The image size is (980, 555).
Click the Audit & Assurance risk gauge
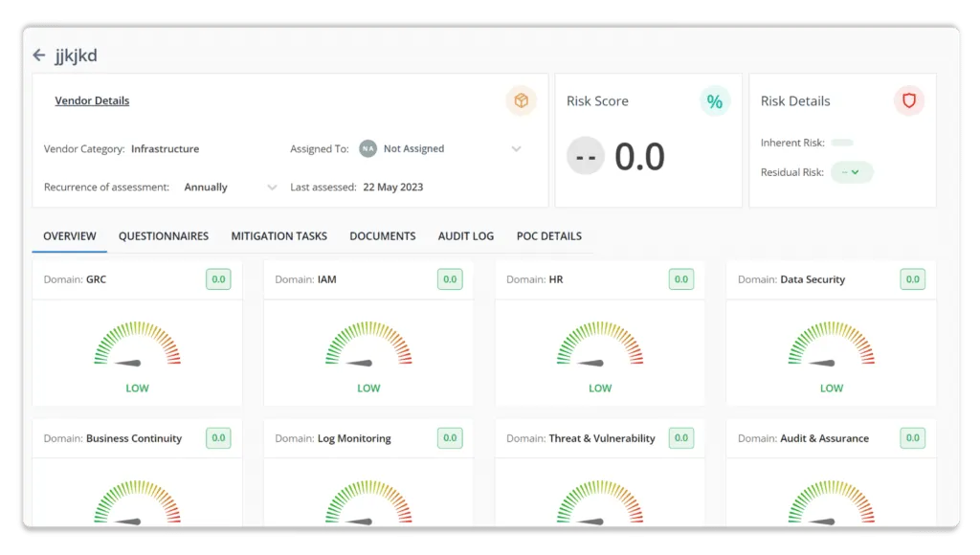click(x=832, y=501)
